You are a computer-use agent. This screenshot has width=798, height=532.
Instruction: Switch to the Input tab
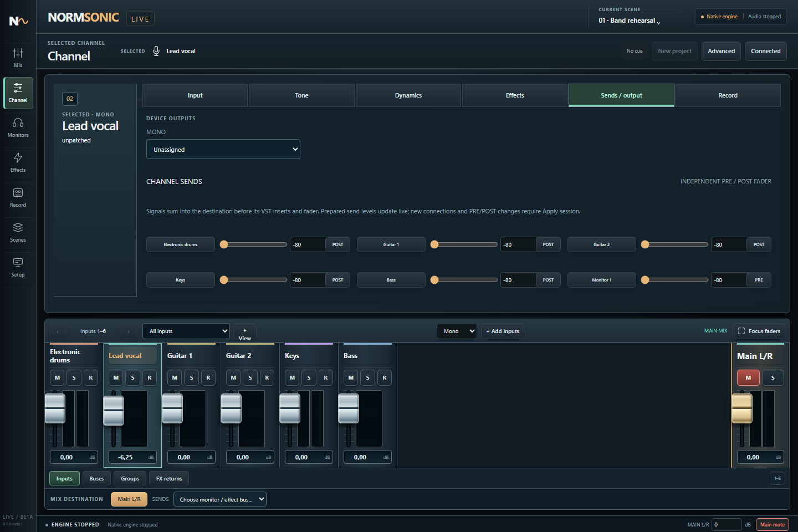(x=195, y=95)
